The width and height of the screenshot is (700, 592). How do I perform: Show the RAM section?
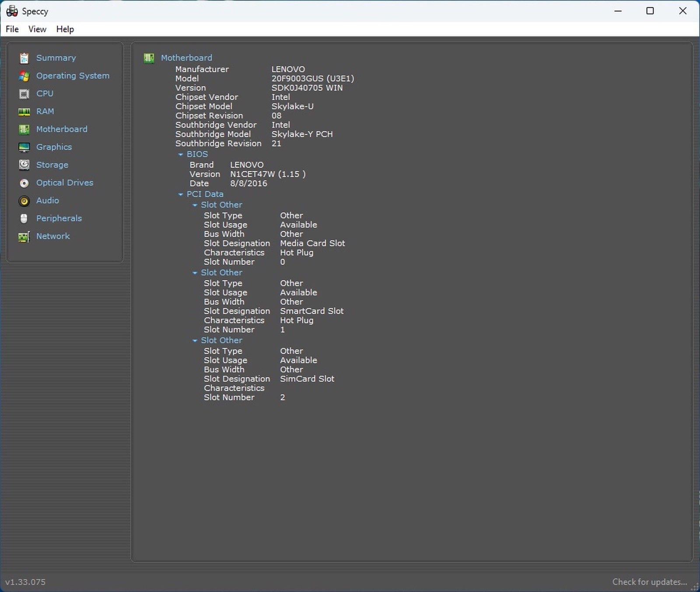(45, 111)
